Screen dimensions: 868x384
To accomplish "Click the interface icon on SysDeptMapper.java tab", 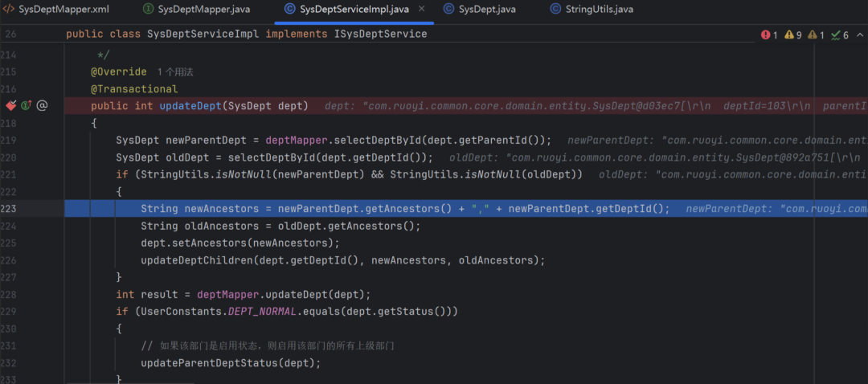I will 149,9.
